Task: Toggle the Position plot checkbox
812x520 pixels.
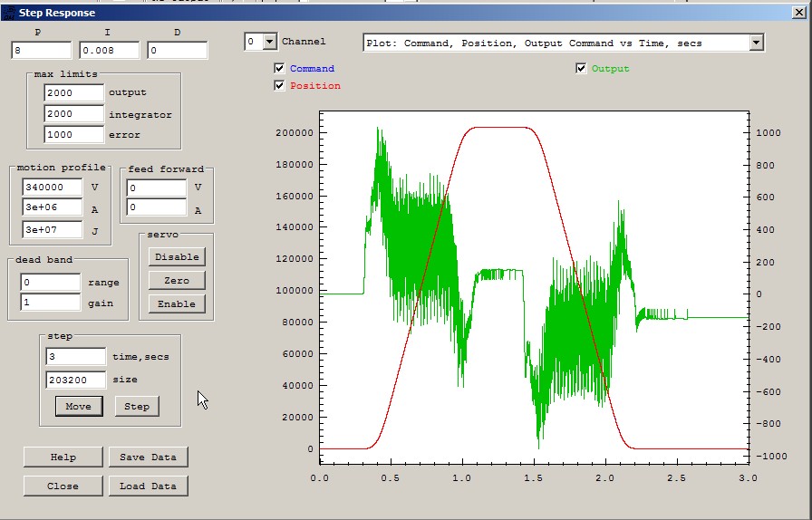Action: [279, 86]
